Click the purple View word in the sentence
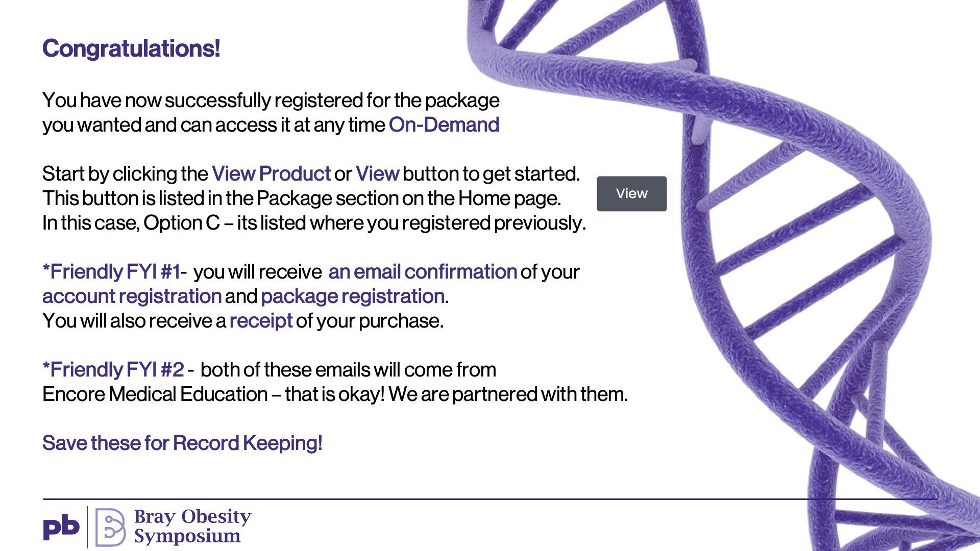 pos(377,174)
